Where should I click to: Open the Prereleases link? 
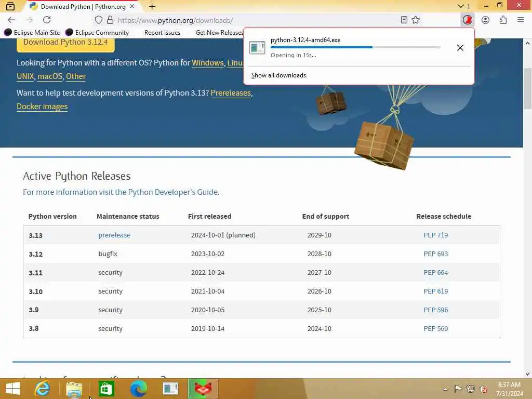tap(231, 93)
